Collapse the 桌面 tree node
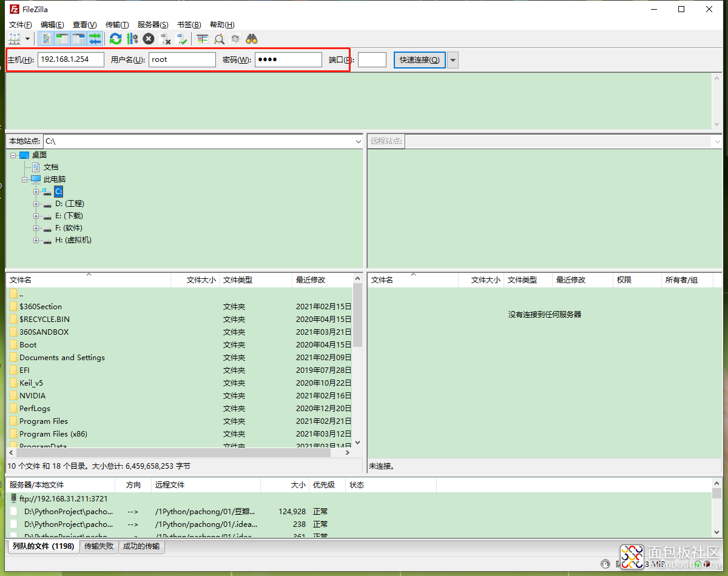The width and height of the screenshot is (728, 576). (x=13, y=155)
